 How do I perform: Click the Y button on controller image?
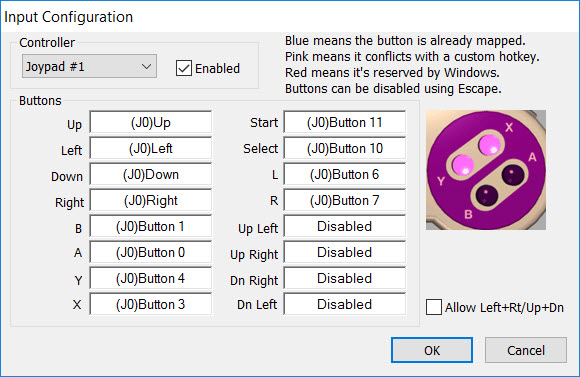coord(462,165)
